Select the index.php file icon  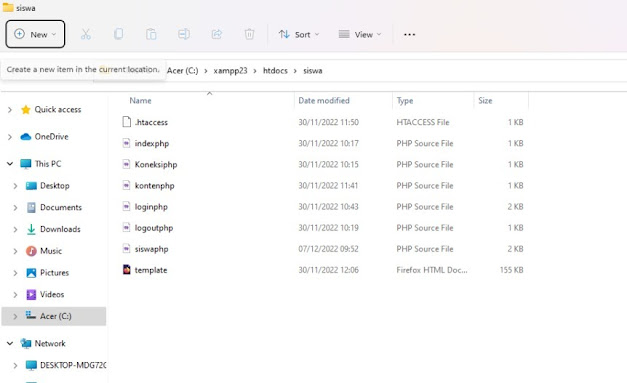(x=126, y=143)
